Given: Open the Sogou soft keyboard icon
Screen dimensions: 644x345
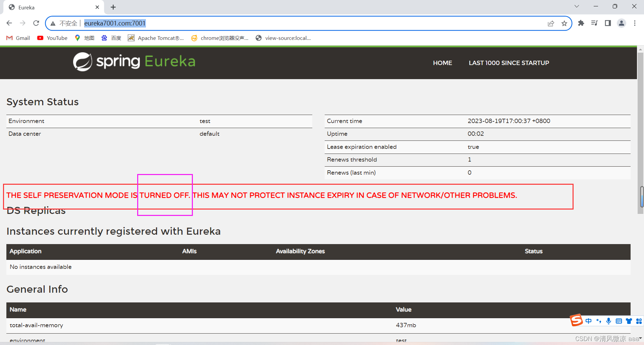Looking at the screenshot, I should tap(619, 321).
